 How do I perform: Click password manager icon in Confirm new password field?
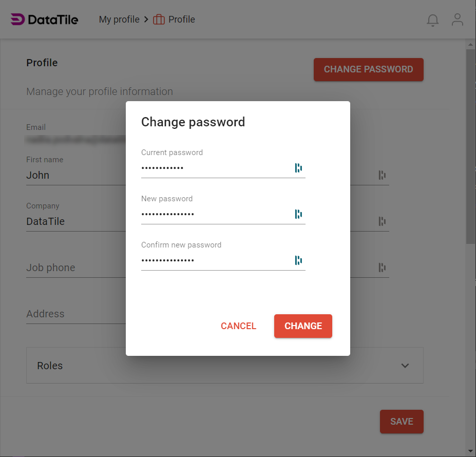(x=298, y=260)
